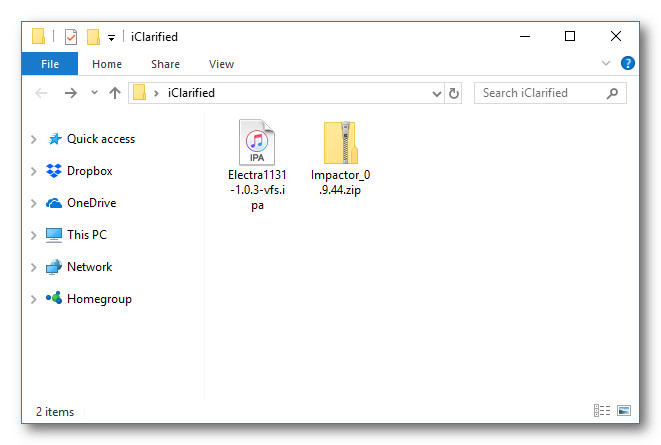Click the Quick access star icon
This screenshot has width=661, height=445.
click(x=54, y=139)
